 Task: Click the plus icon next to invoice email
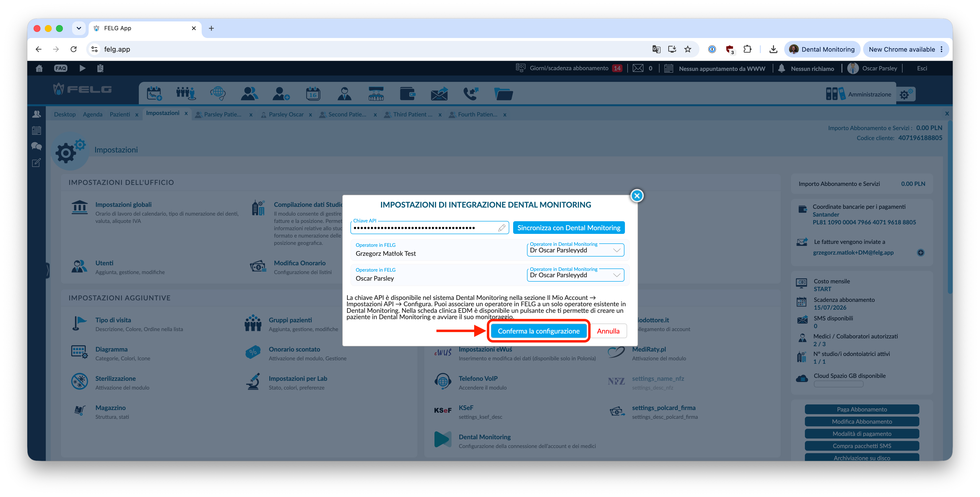[x=920, y=252]
